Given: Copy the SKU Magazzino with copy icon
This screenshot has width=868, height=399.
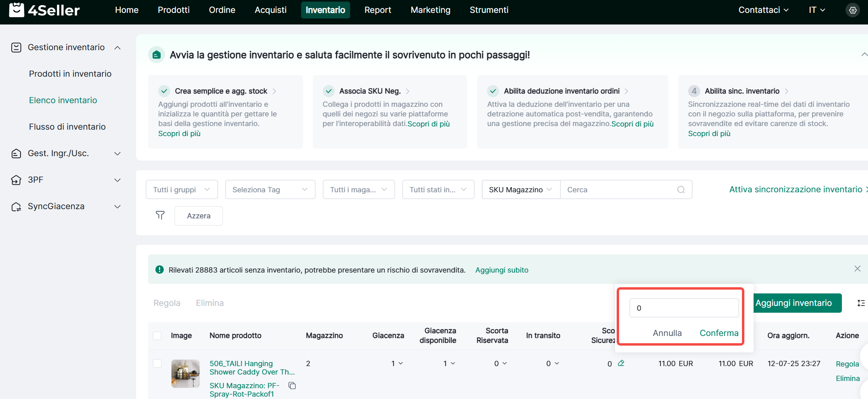Looking at the screenshot, I should pos(292,386).
